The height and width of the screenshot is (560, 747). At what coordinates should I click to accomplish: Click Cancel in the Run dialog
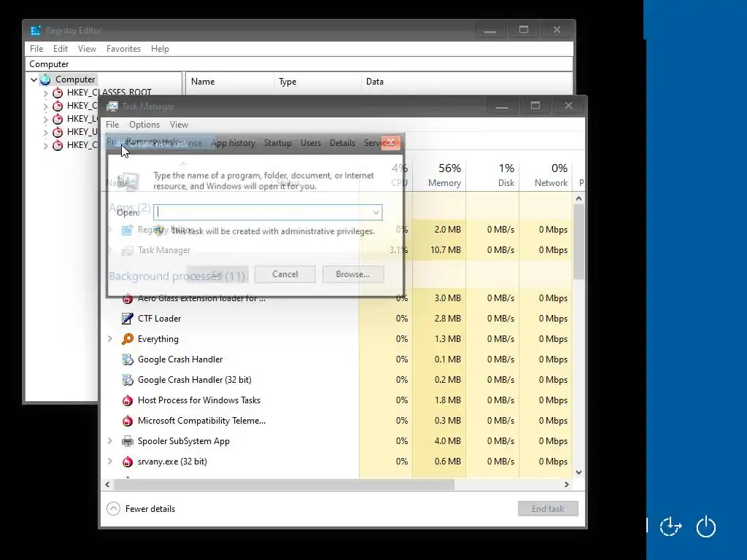[x=285, y=274]
